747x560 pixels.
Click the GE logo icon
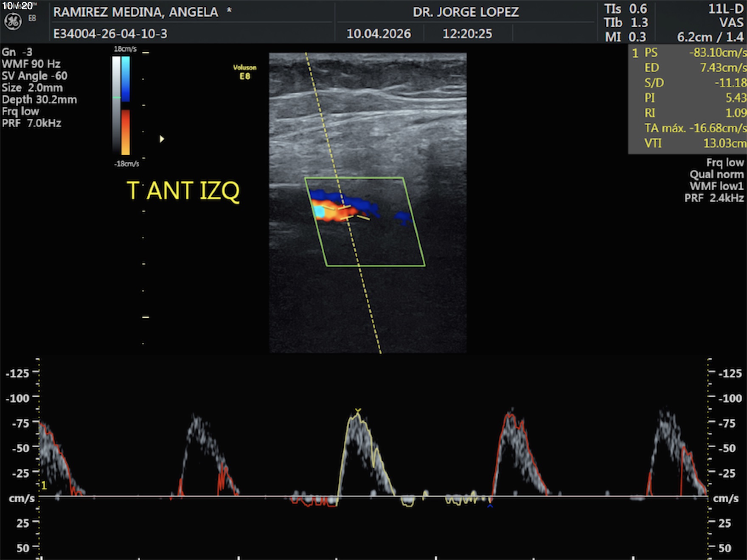click(13, 21)
